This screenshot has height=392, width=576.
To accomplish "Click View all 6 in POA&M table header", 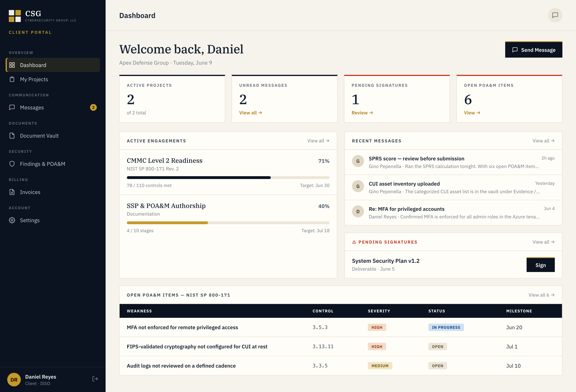I will click(542, 295).
